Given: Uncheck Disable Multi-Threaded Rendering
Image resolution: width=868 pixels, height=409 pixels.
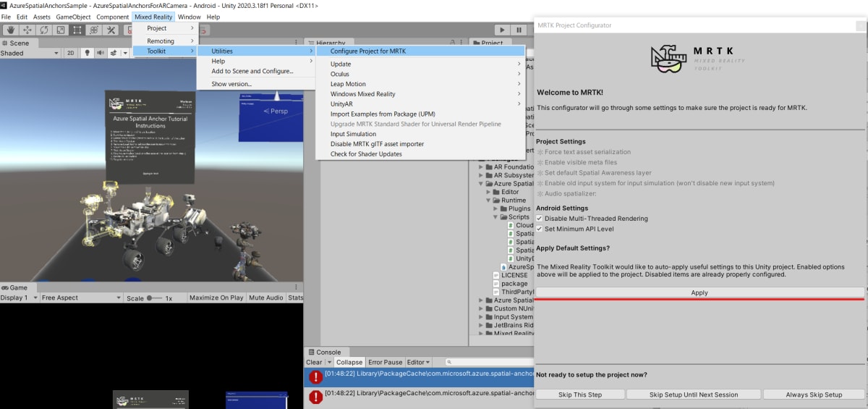Looking at the screenshot, I should point(540,219).
